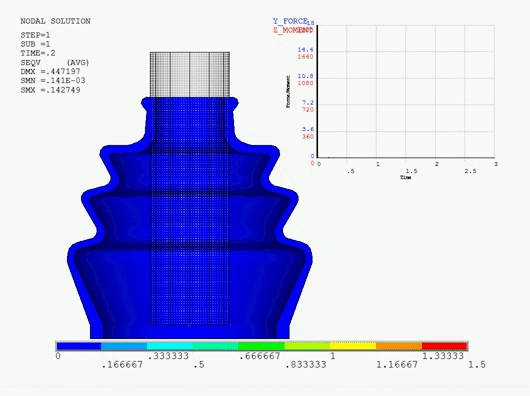Image resolution: width=530 pixels, height=396 pixels.
Task: Click the bright green legend band
Action: pyautogui.click(x=261, y=346)
